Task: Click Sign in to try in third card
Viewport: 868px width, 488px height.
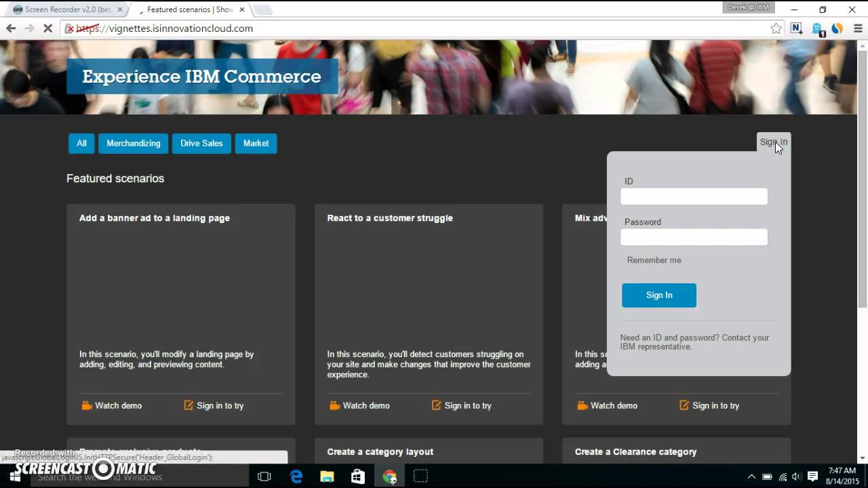Action: (715, 405)
